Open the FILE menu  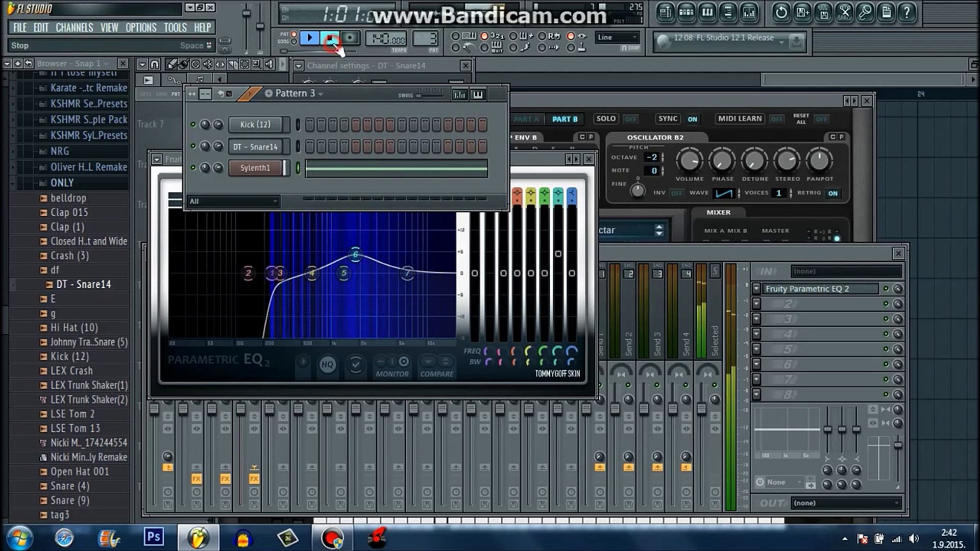pos(20,28)
